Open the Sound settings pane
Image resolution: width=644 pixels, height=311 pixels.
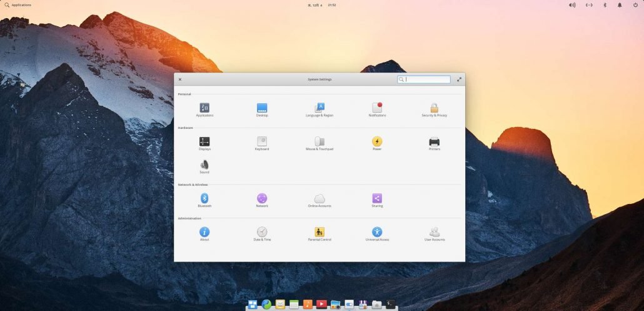[204, 165]
